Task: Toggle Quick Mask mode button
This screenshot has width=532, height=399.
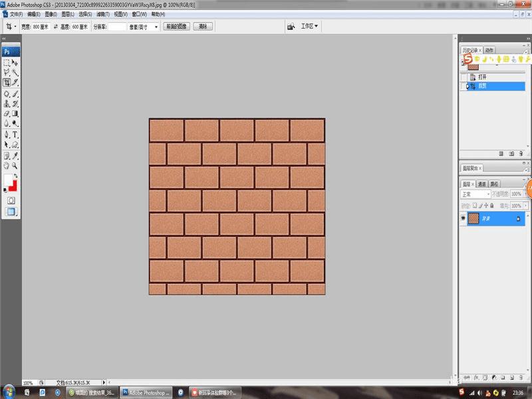Action: coord(11,200)
